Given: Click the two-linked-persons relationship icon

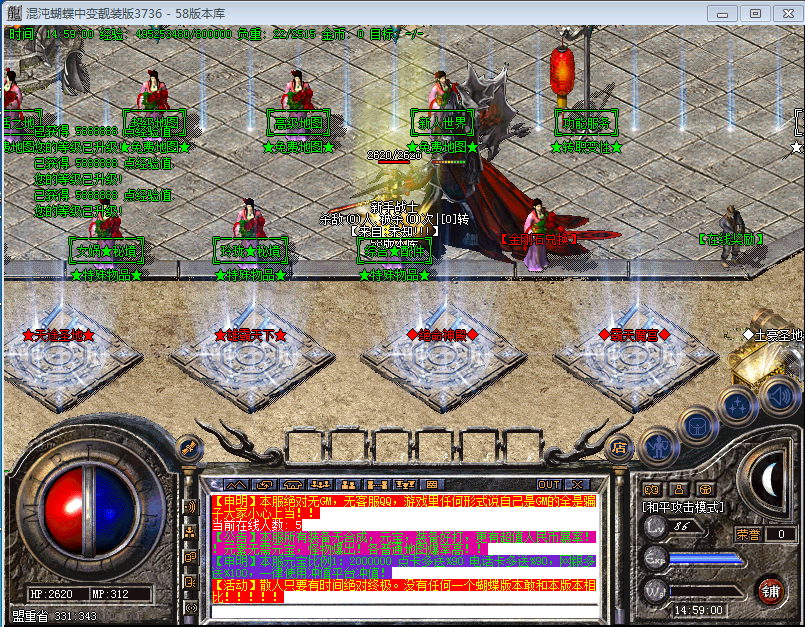Looking at the screenshot, I should click(377, 485).
